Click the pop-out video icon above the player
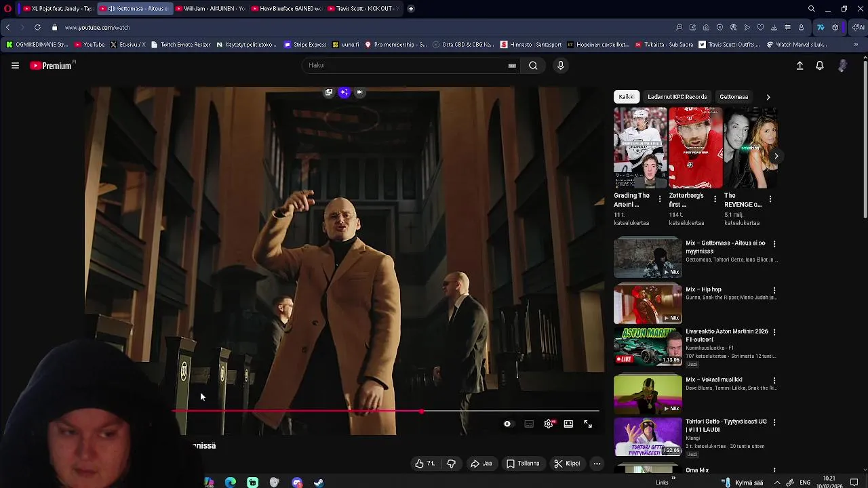Screen dimensions: 868x488 pyautogui.click(x=329, y=92)
